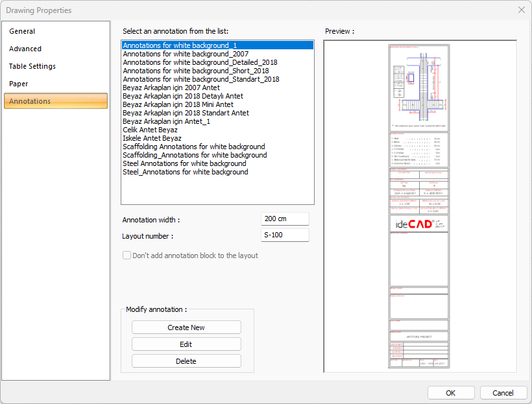532x404 pixels.
Task: Choose 'Celik Antet Beyaz' from the list
Action: [150, 130]
